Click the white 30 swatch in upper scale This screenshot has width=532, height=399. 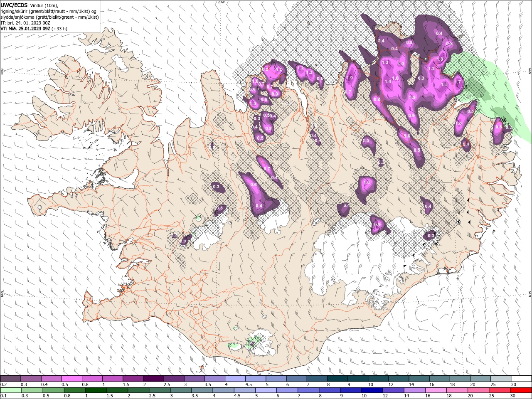tap(521, 379)
